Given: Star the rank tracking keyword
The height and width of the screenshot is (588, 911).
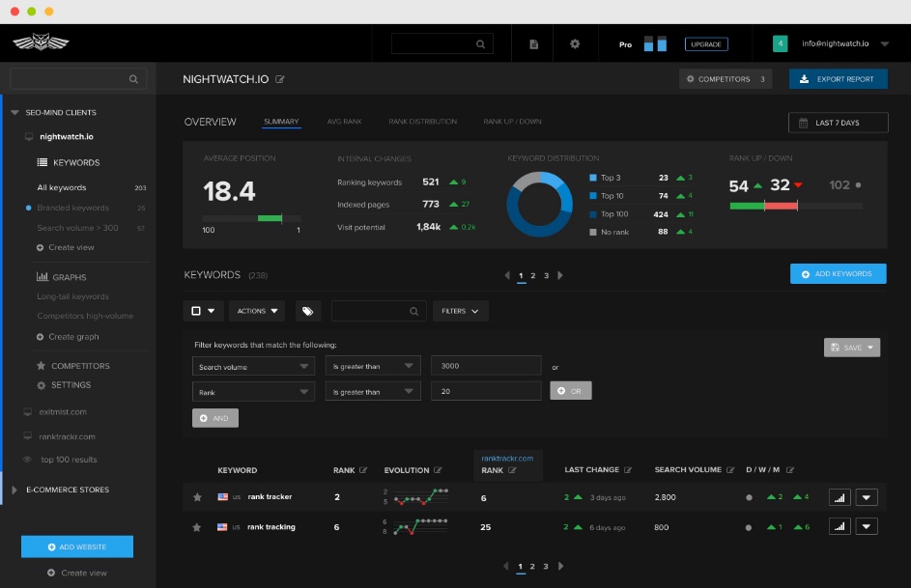Looking at the screenshot, I should [197, 527].
